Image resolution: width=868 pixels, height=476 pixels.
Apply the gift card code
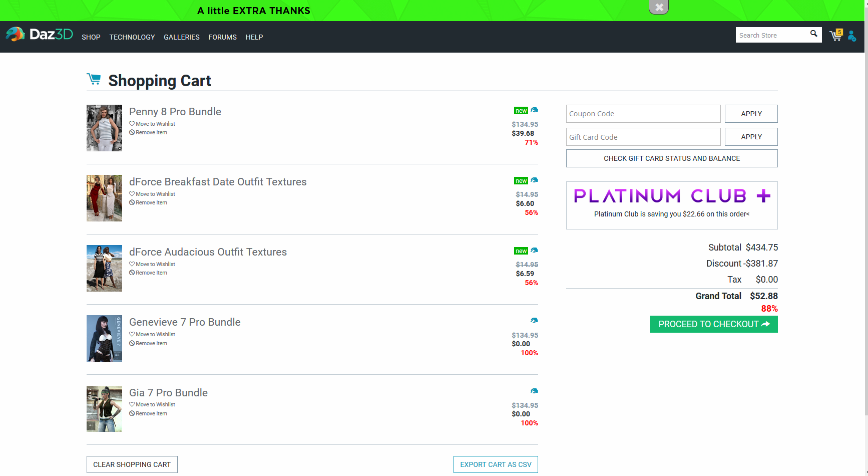[751, 137]
